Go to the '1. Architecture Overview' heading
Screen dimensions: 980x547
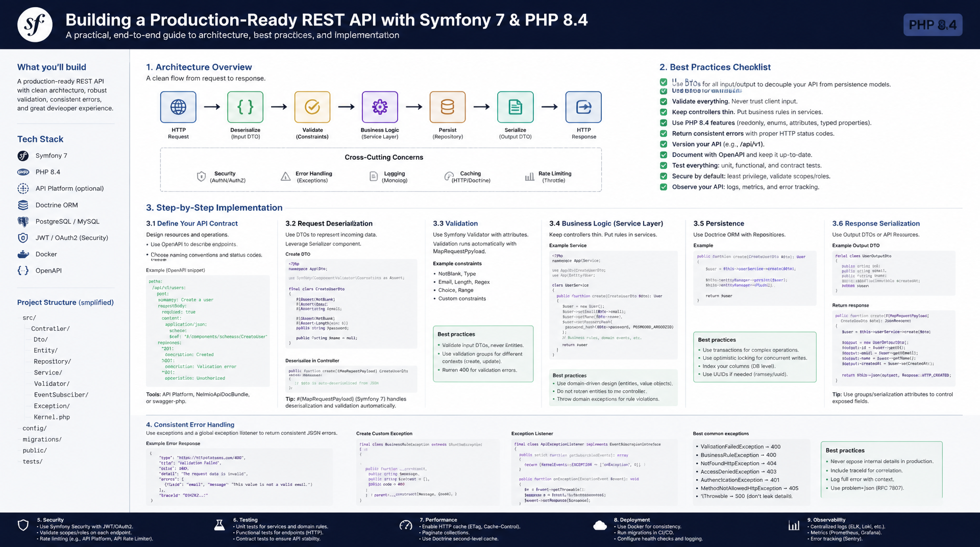[199, 67]
